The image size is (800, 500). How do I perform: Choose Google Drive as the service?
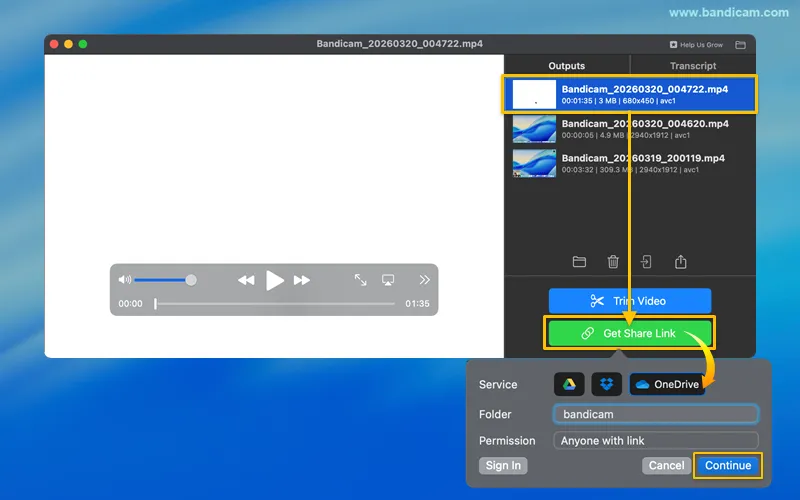coord(569,384)
